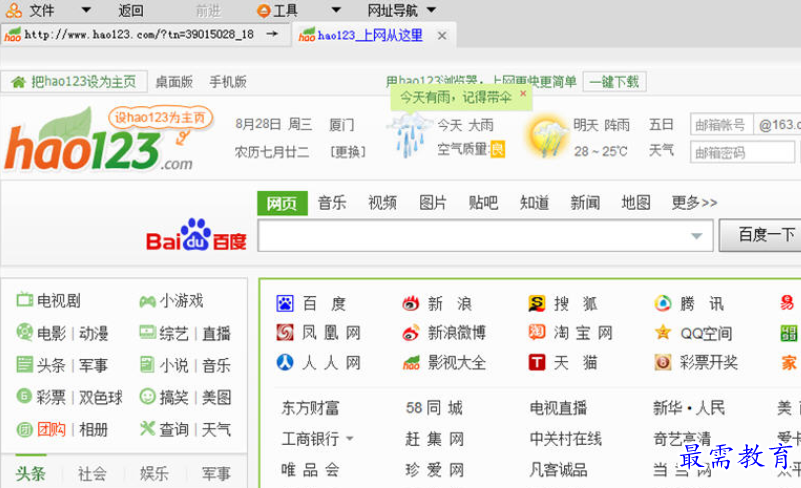Click the 小说 book icon

pos(147,364)
